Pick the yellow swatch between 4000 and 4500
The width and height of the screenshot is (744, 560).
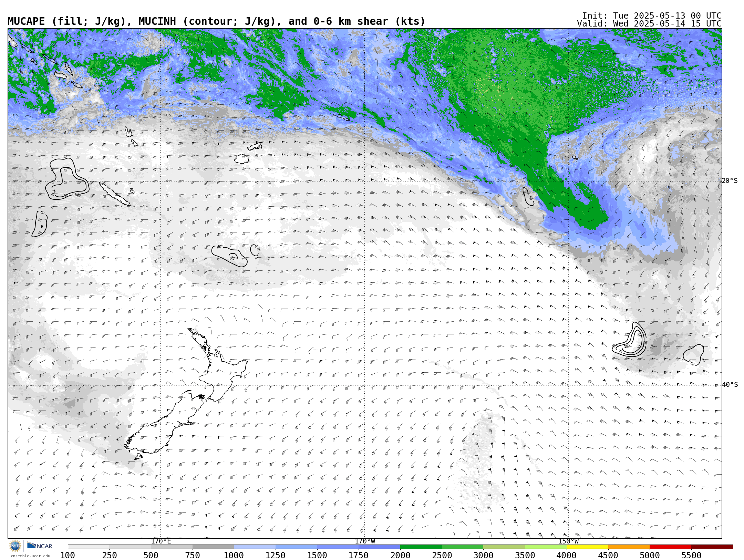click(587, 547)
